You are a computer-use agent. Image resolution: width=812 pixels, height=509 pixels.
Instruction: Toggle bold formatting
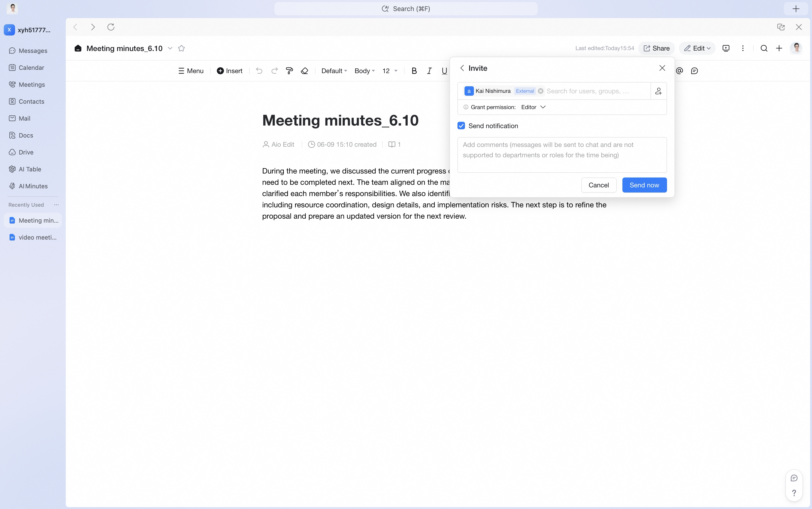(x=414, y=71)
